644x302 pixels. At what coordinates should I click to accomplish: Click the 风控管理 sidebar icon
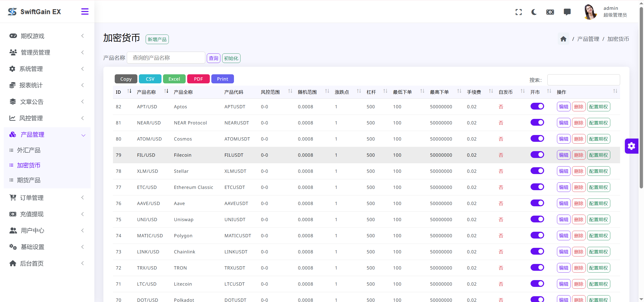[x=13, y=118]
